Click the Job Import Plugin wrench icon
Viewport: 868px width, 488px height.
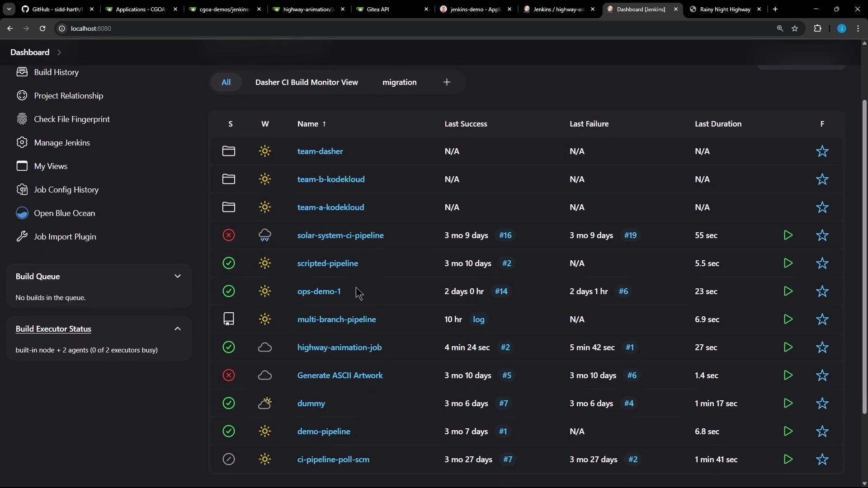point(22,237)
